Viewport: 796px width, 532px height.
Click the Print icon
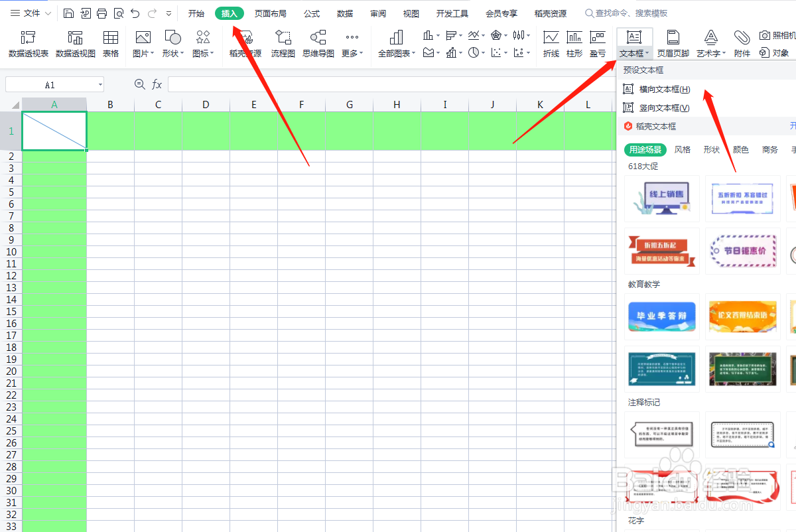(101, 13)
